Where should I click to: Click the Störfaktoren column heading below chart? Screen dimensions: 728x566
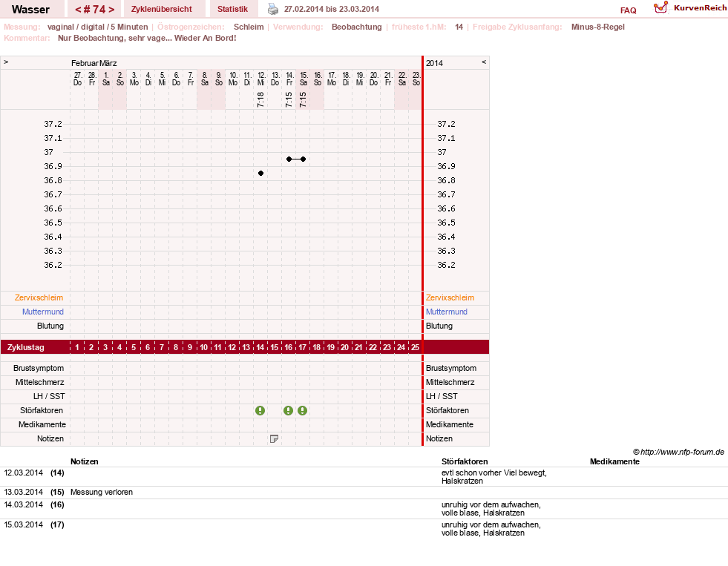[465, 461]
